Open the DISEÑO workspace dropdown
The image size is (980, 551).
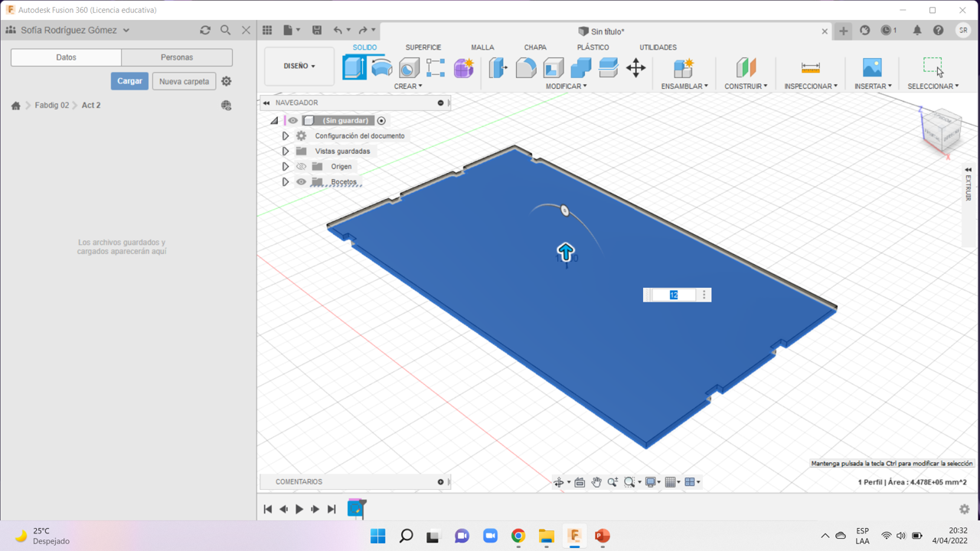pyautogui.click(x=299, y=66)
